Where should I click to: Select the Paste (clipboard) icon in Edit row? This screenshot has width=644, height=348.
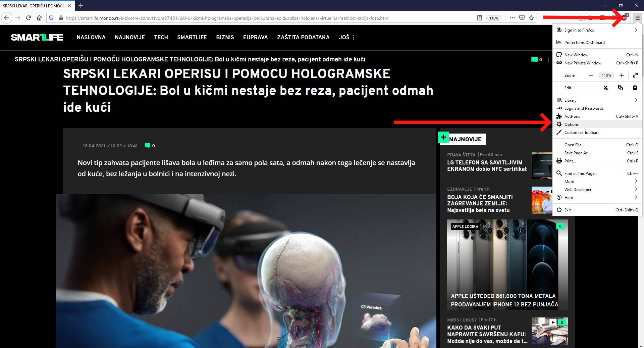(x=635, y=88)
